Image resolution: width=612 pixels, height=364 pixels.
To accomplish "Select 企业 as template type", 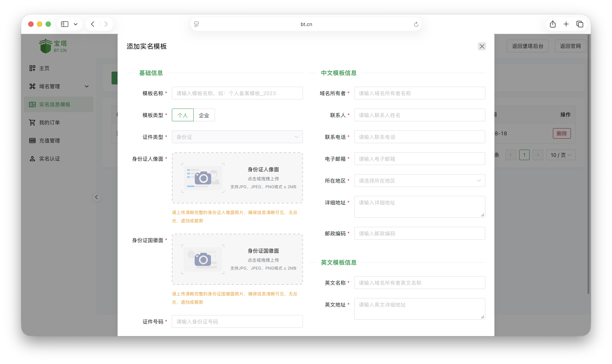I will [x=204, y=115].
